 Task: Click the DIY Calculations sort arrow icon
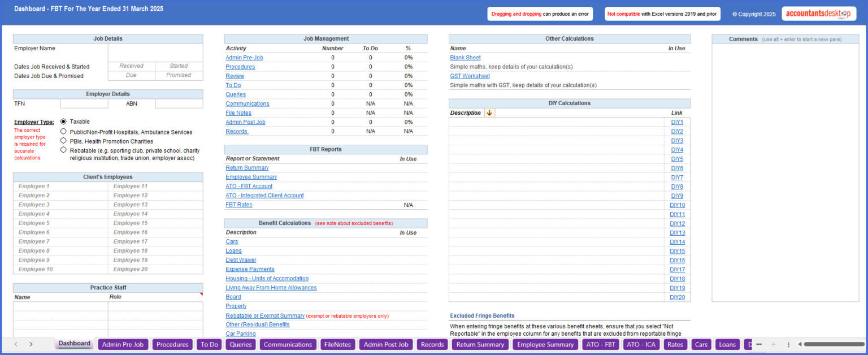(x=489, y=113)
